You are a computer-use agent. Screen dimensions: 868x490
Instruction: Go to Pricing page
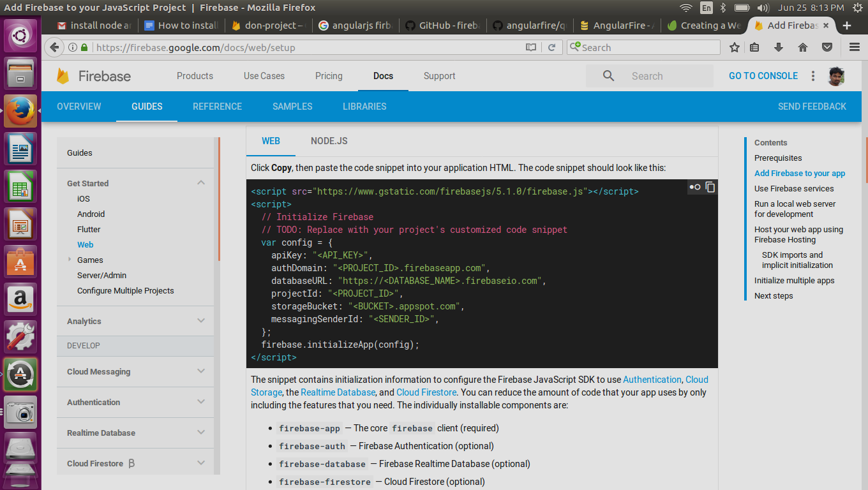(329, 76)
